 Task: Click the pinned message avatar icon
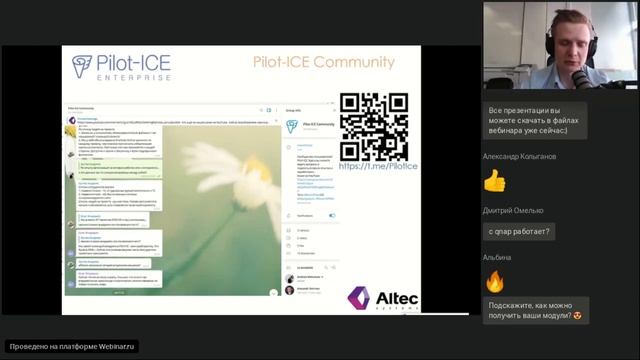pyautogui.click(x=72, y=120)
